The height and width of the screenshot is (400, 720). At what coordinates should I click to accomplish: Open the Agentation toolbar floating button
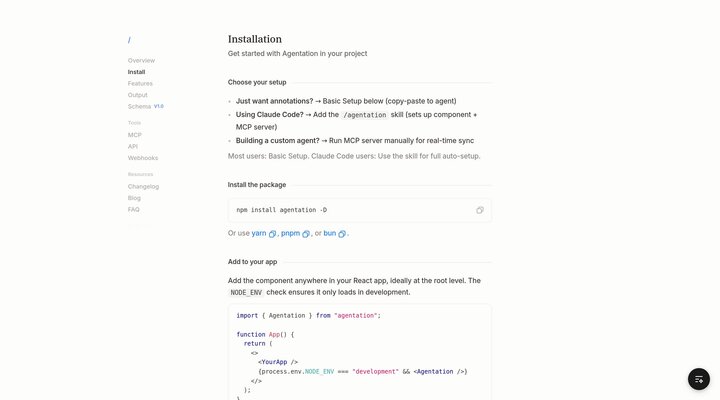[698, 379]
